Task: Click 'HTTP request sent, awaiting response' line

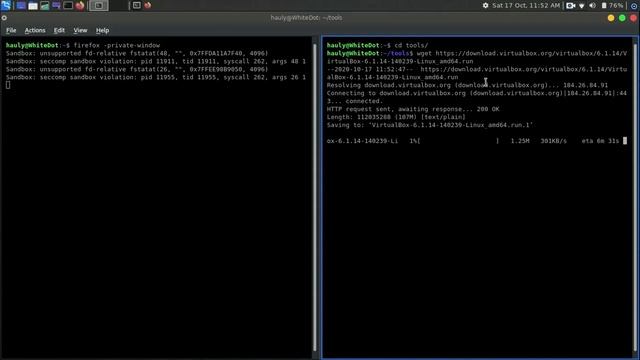Action: (413, 109)
